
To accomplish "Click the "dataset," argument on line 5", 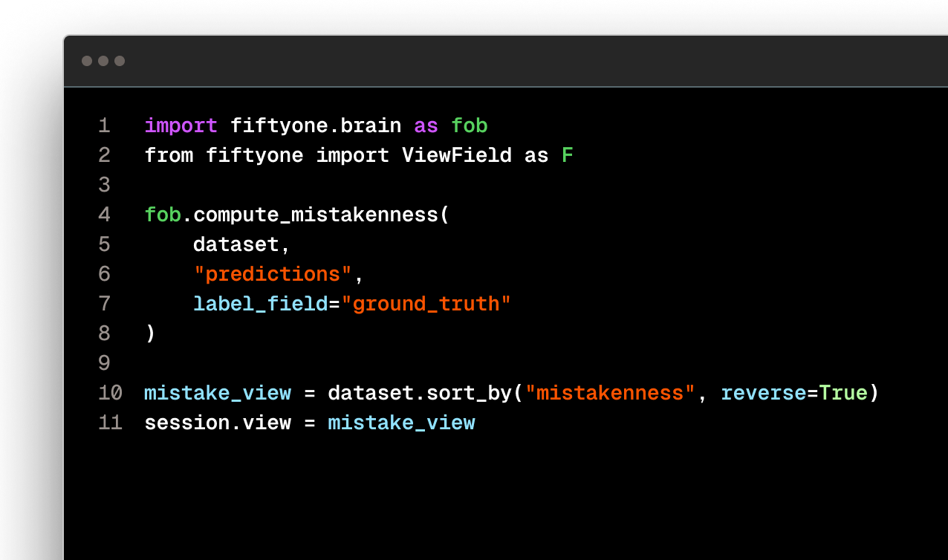I will point(242,245).
